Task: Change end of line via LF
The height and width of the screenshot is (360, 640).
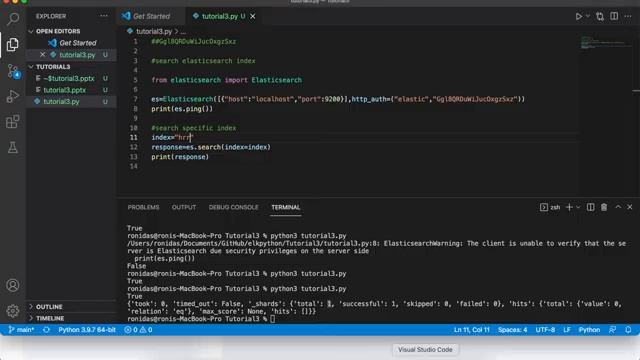Action: click(x=567, y=330)
